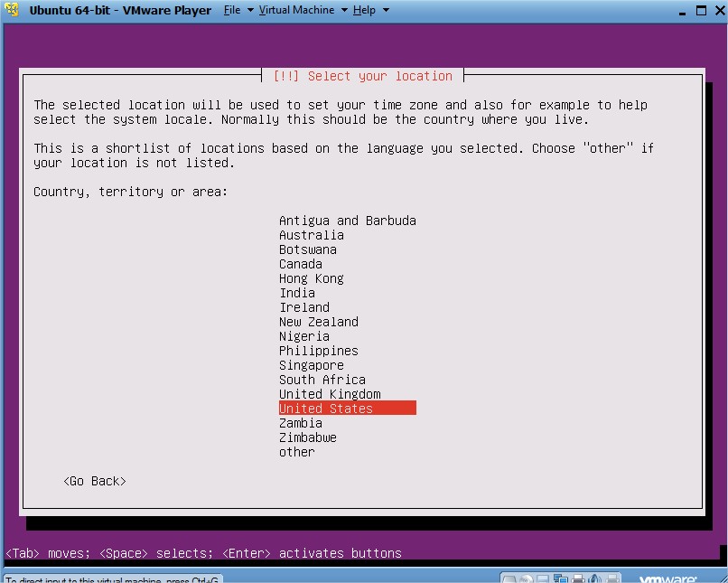
Task: Pick Ireland in the location list
Action: [x=304, y=306]
